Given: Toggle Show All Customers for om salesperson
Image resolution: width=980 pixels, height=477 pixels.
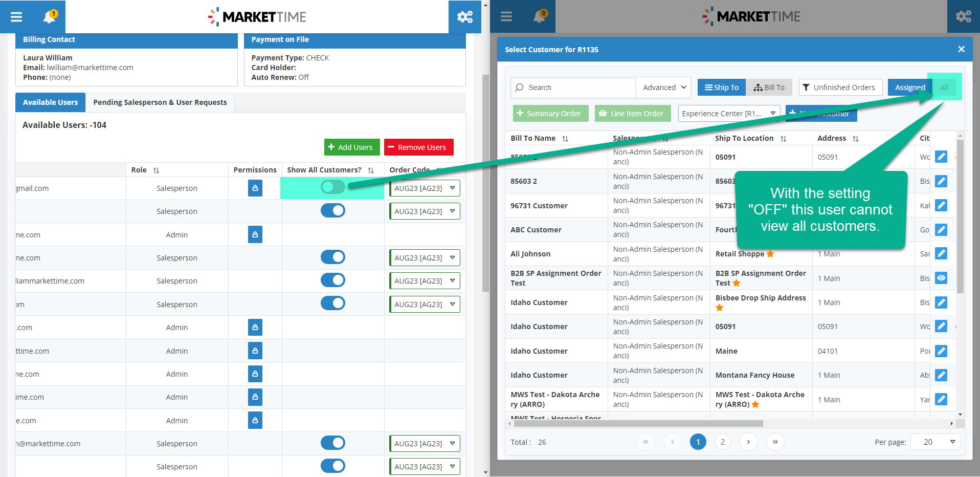Looking at the screenshot, I should point(333,303).
